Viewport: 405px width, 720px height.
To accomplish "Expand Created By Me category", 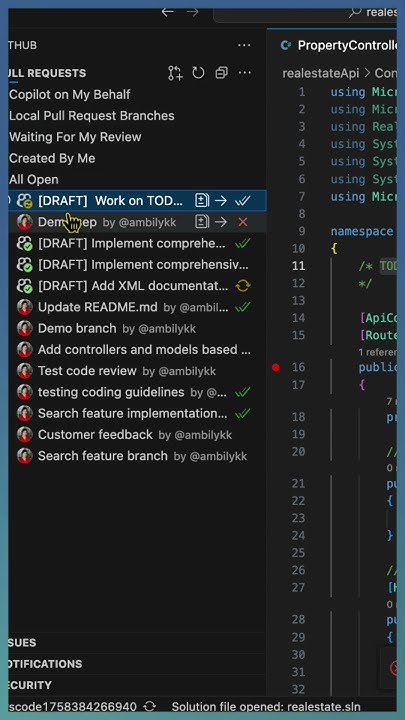I will click(137, 158).
